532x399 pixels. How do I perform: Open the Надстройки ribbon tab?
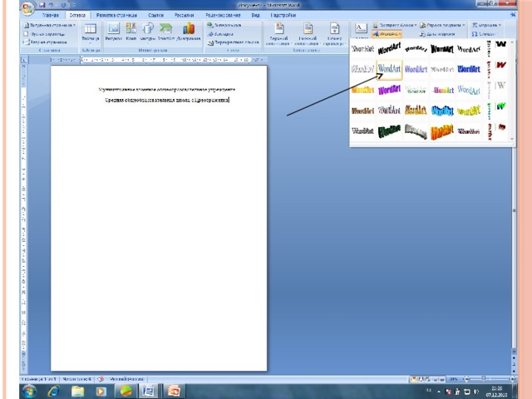point(283,15)
